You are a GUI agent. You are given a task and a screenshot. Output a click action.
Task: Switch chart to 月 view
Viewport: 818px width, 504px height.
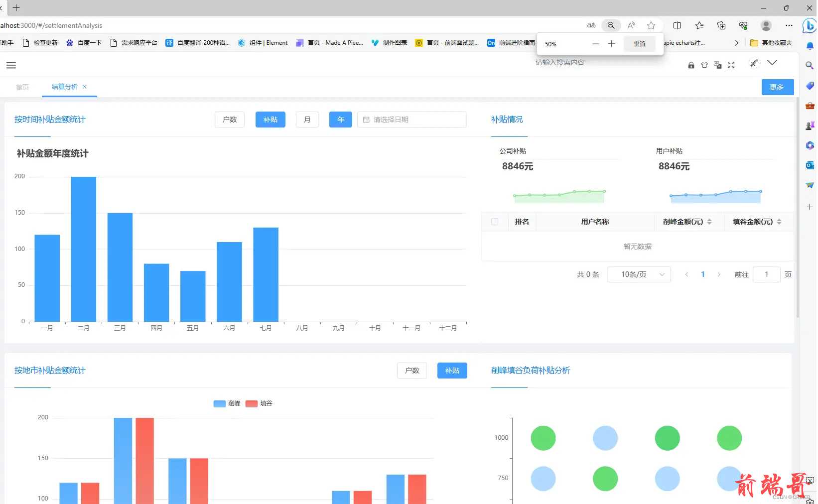pos(307,120)
